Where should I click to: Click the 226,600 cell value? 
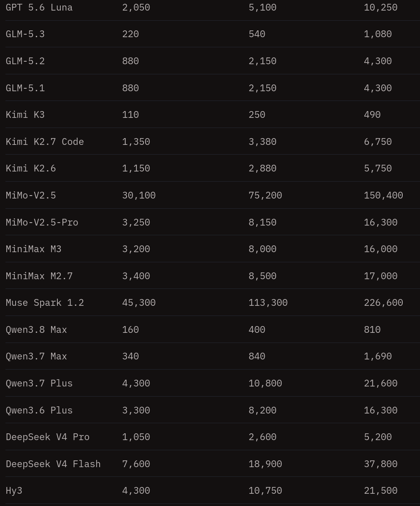pos(383,303)
